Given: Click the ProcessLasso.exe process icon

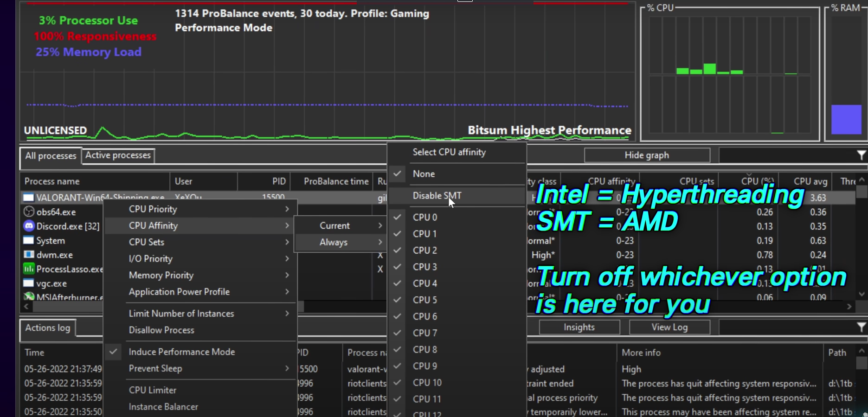Looking at the screenshot, I should pos(29,269).
